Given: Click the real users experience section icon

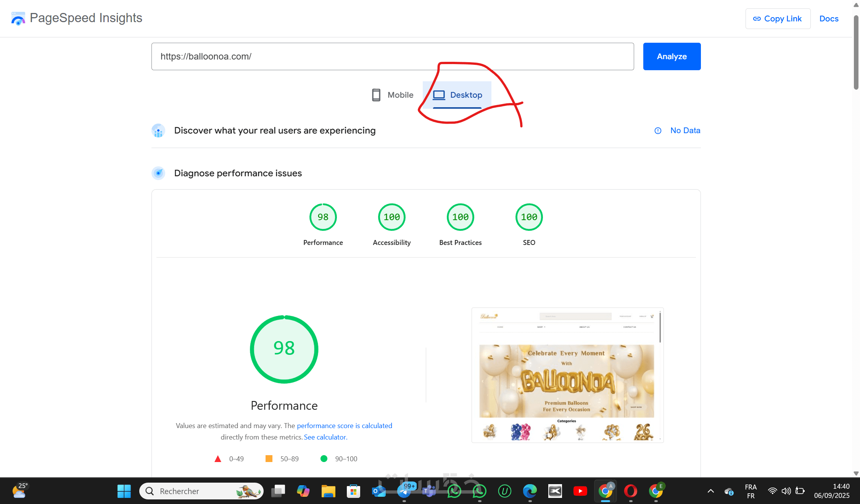Looking at the screenshot, I should point(158,131).
